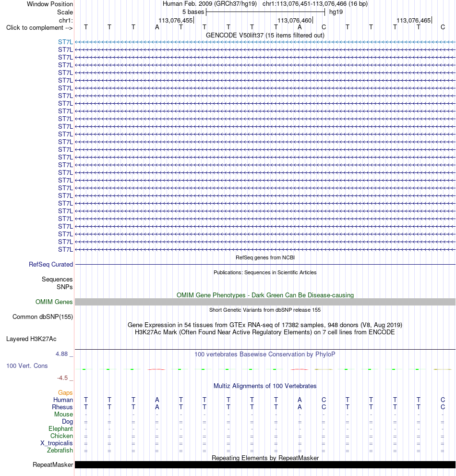Open the Common dbSNP(155) track label
456x476 pixels.
[43, 317]
